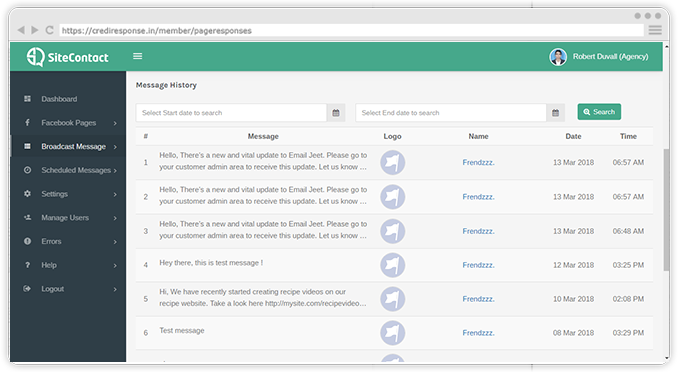
Task: Click the flag logo in row 3
Action: 393,231
